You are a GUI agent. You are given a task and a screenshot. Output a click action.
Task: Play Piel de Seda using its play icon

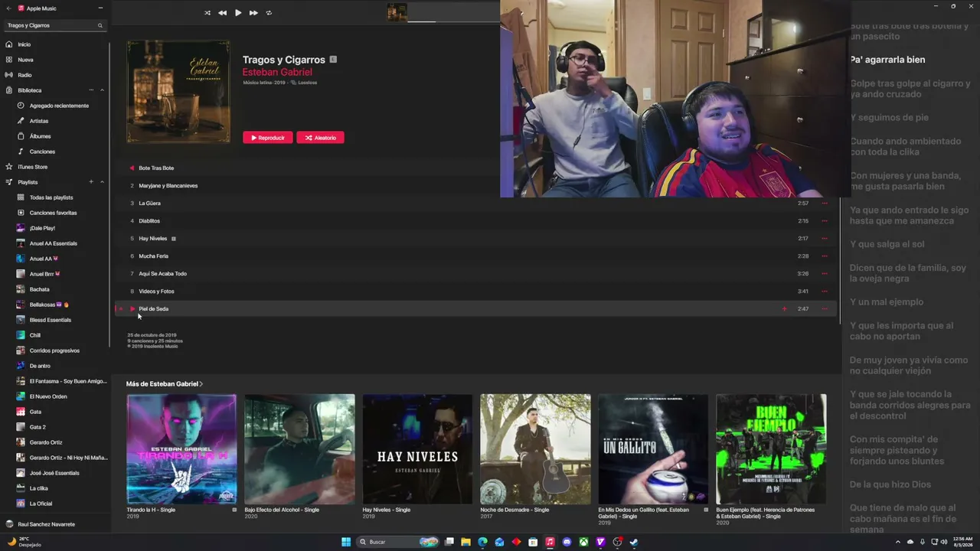point(132,309)
